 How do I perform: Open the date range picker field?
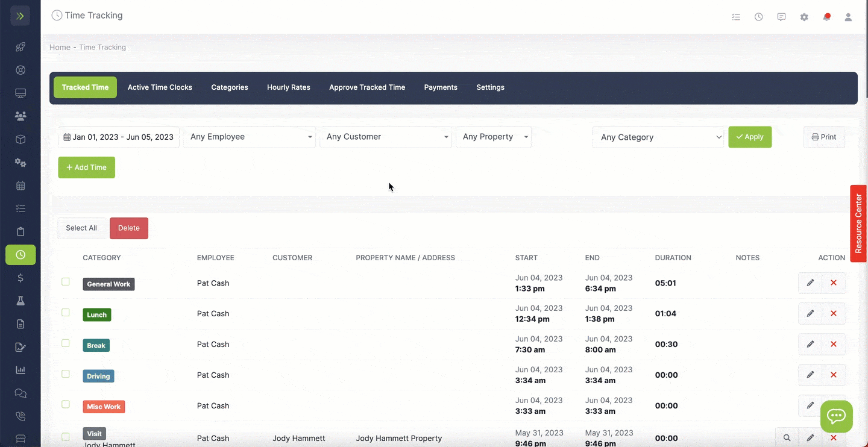pos(119,137)
